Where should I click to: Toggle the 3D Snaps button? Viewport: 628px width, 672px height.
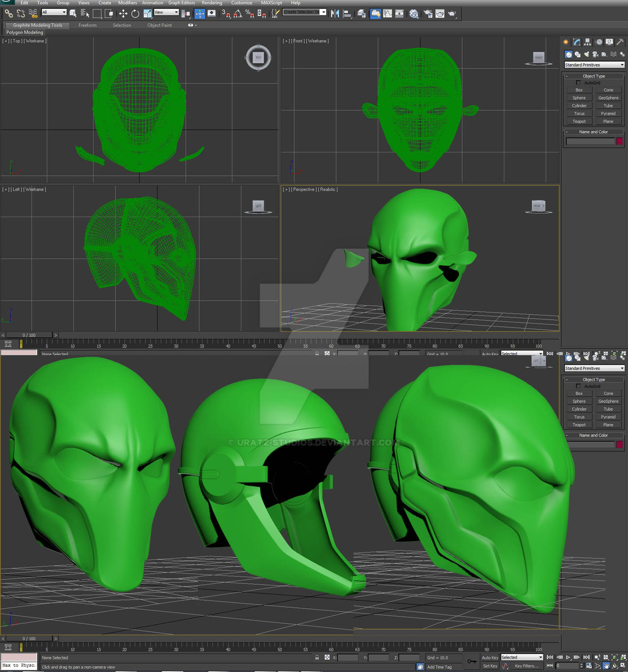click(226, 13)
